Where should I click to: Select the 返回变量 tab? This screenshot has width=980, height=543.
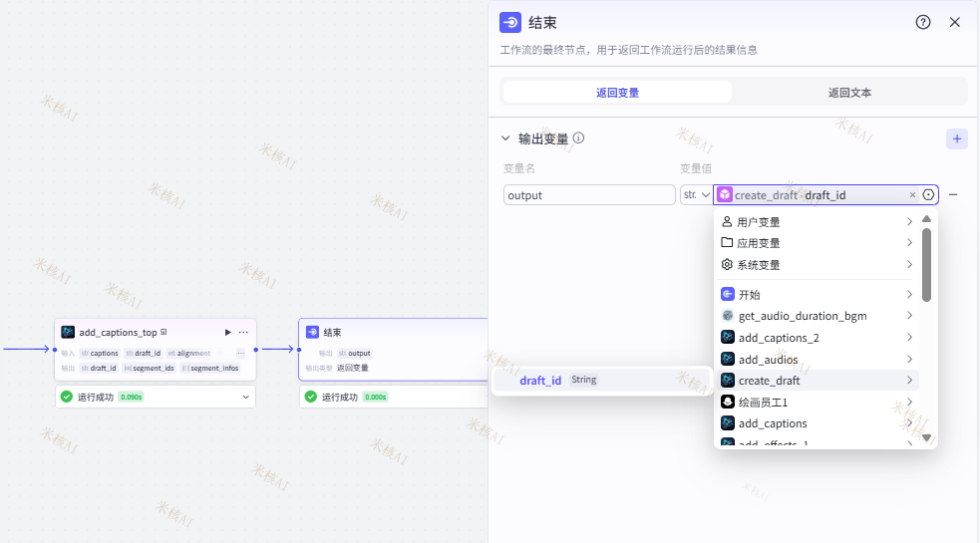(617, 92)
